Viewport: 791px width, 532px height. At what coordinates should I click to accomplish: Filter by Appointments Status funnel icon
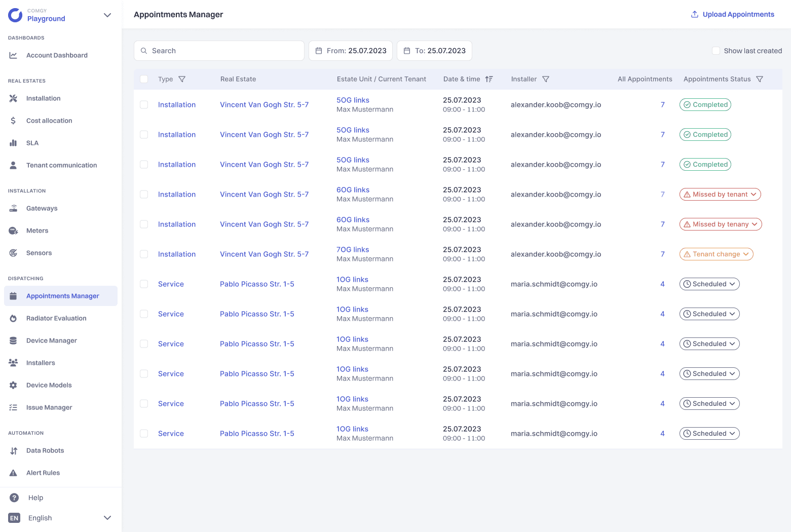(x=760, y=79)
